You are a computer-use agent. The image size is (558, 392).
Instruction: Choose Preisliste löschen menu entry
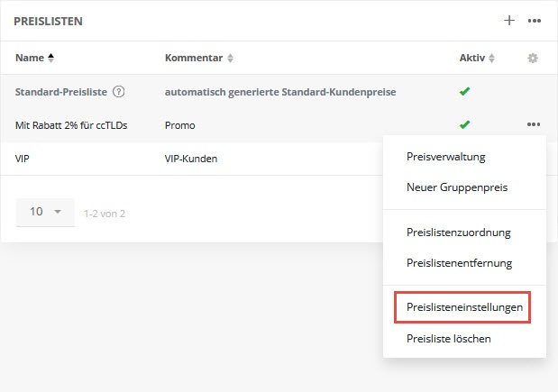point(448,338)
